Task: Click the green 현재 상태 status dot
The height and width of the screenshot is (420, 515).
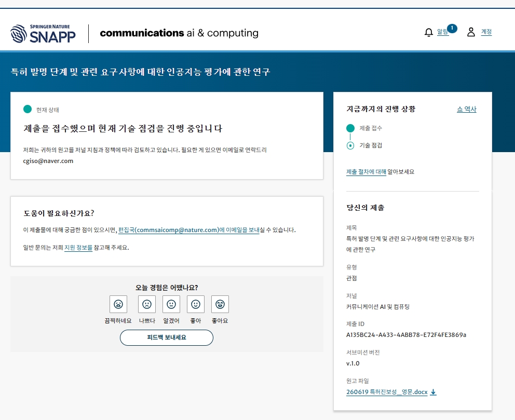Action: [28, 109]
